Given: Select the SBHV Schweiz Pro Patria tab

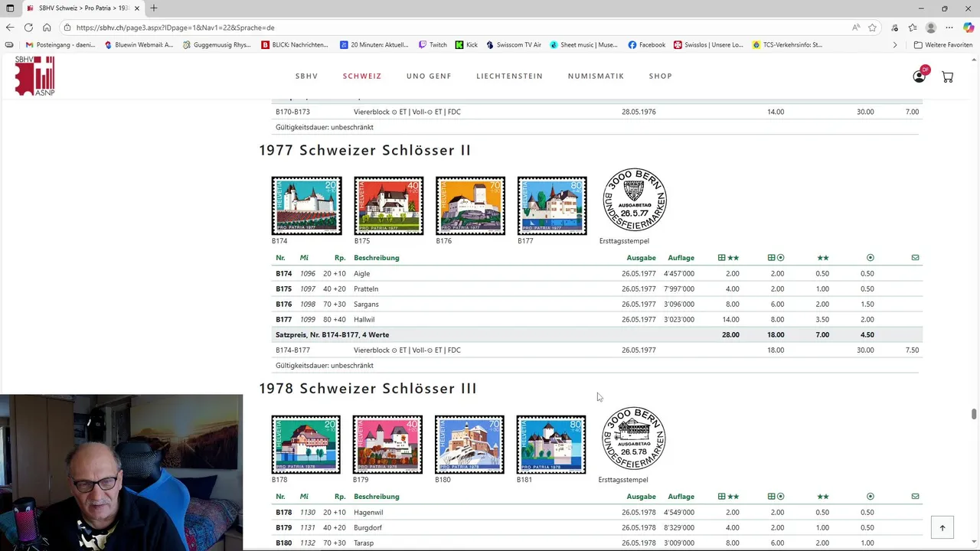Looking at the screenshot, I should pyautogui.click(x=82, y=8).
